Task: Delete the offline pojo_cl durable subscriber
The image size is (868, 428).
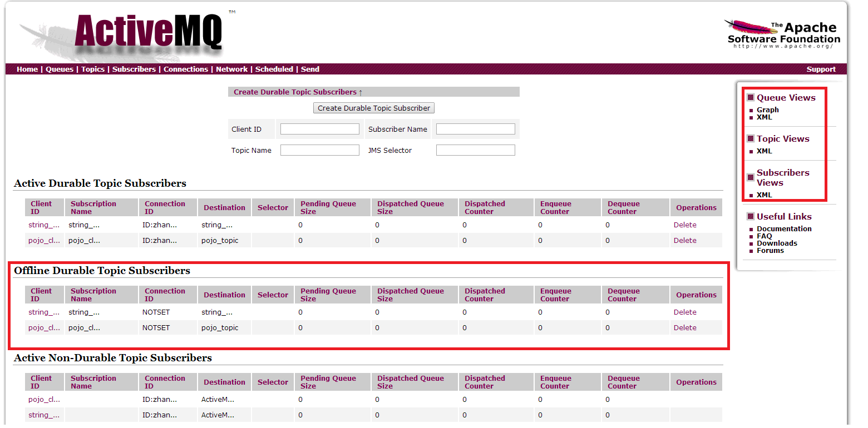Action: (685, 328)
